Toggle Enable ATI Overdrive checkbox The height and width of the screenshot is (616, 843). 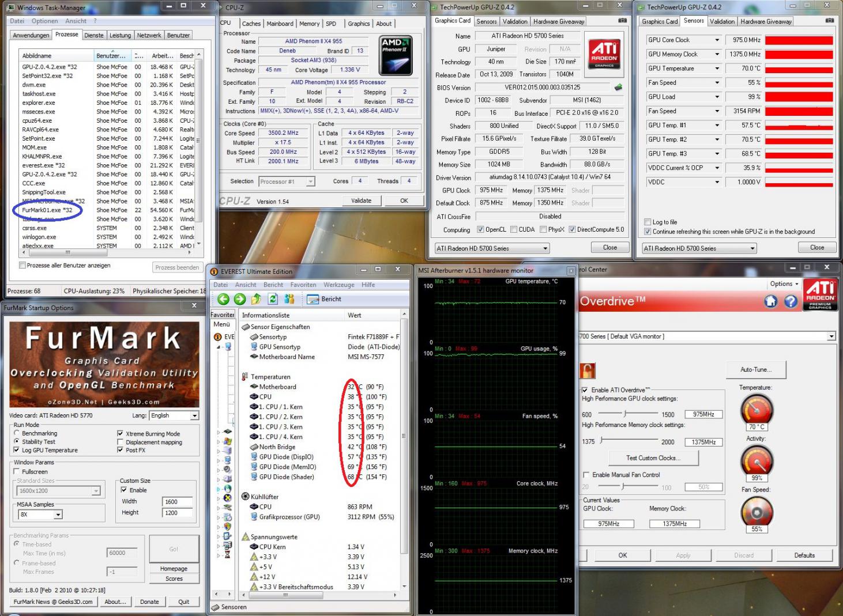pos(585,390)
